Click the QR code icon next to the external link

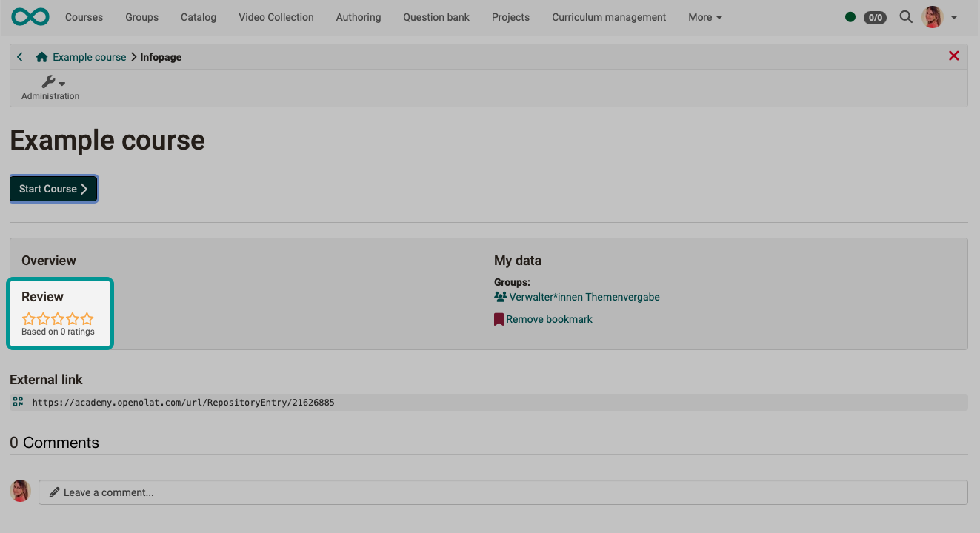(x=17, y=402)
